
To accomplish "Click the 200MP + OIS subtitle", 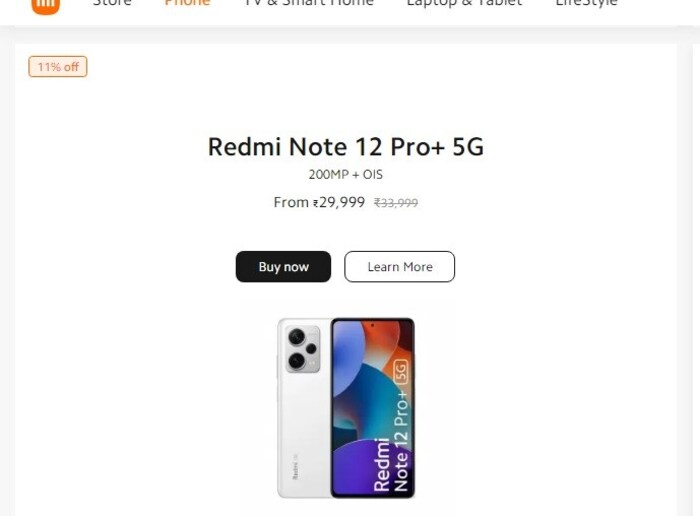I will [x=345, y=175].
